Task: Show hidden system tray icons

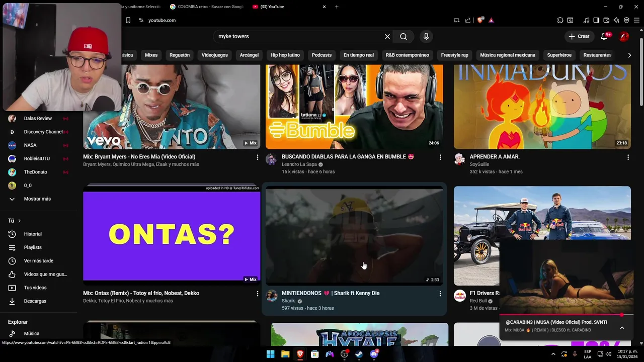Action: click(x=553, y=354)
